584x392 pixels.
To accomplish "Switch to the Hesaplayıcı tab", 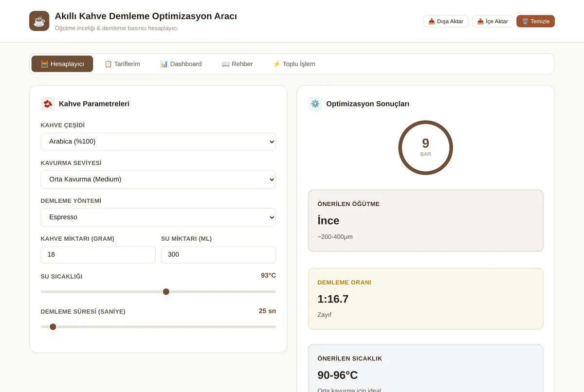I will [62, 64].
